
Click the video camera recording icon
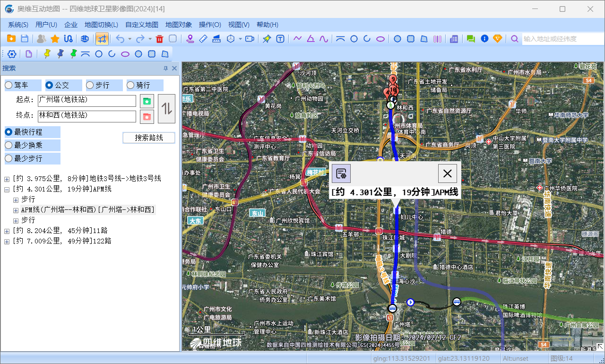click(250, 39)
